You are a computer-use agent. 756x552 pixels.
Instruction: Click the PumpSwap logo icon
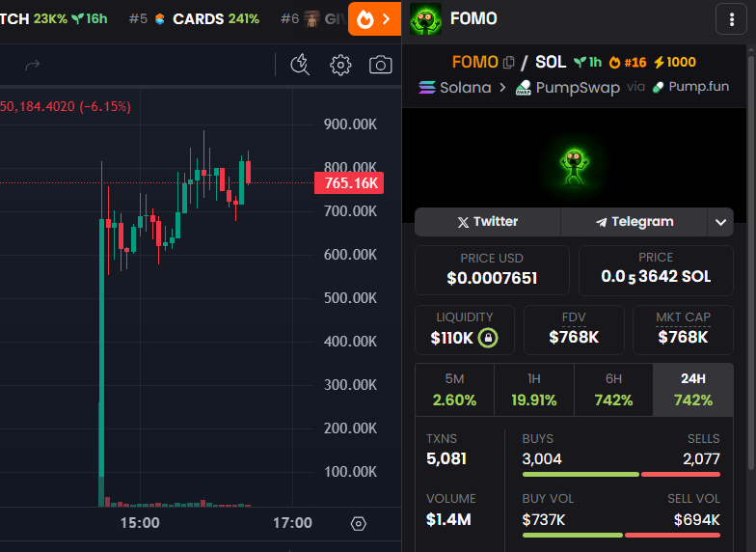pyautogui.click(x=523, y=87)
